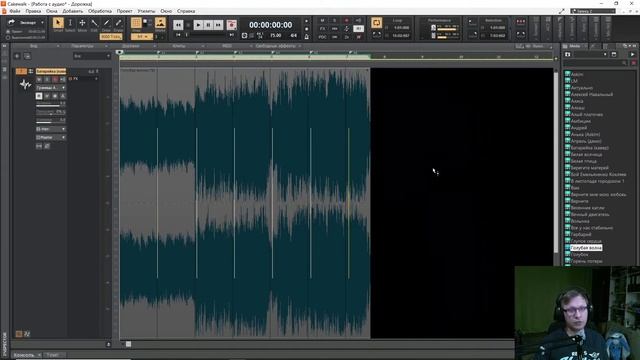Open the track edit filter dropdown

[x=51, y=88]
